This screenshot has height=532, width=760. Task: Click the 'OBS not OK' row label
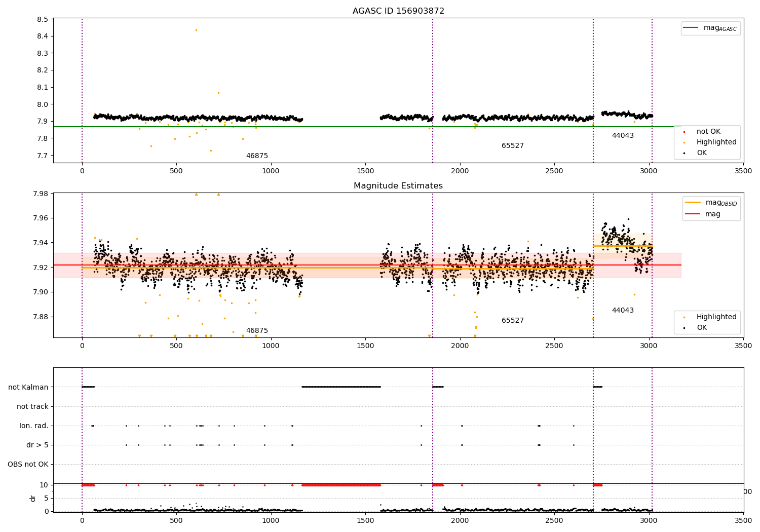point(28,465)
